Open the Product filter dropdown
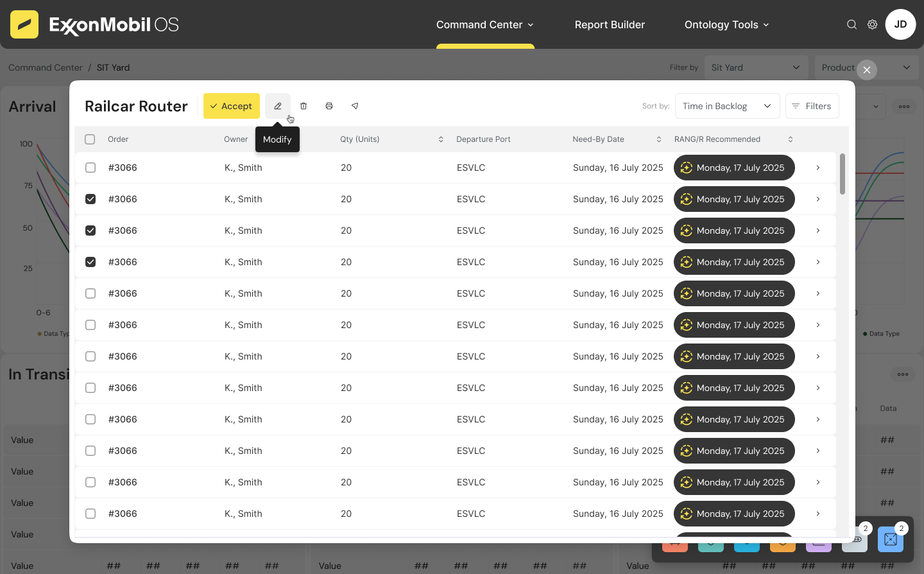This screenshot has width=924, height=574. point(866,67)
